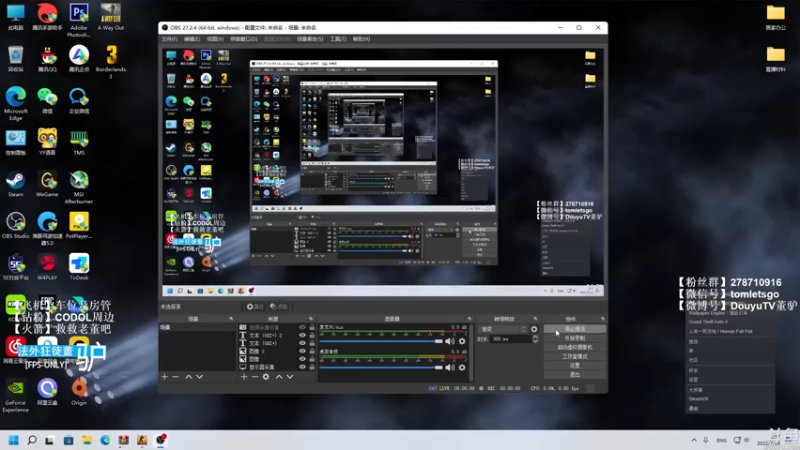800x450 pixels.
Task: Hide the 文本 (GDI+) 2 source
Action: 302,335
